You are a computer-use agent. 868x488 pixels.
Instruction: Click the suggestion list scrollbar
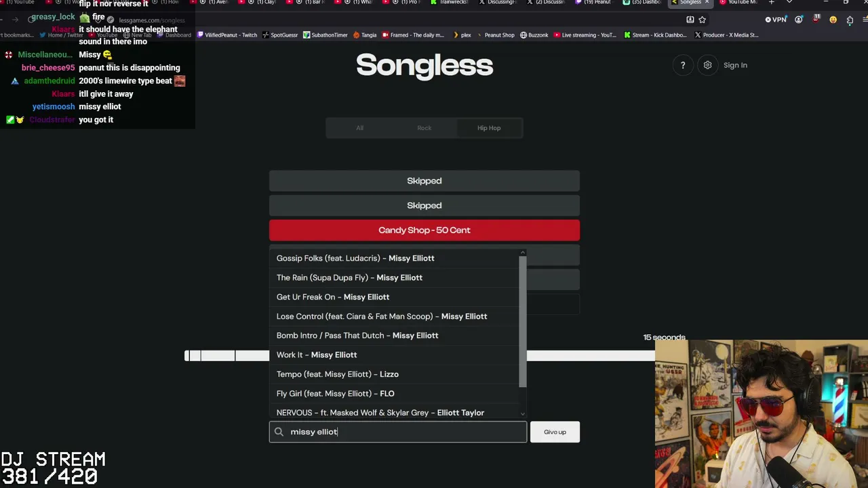pyautogui.click(x=523, y=322)
